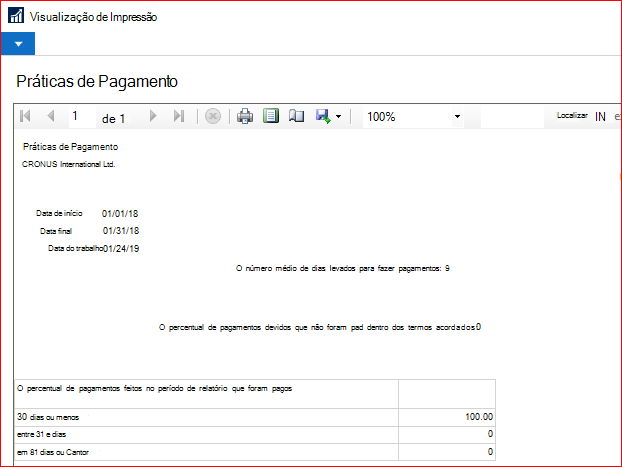Go to previous page of report
The image size is (622, 467).
50,116
